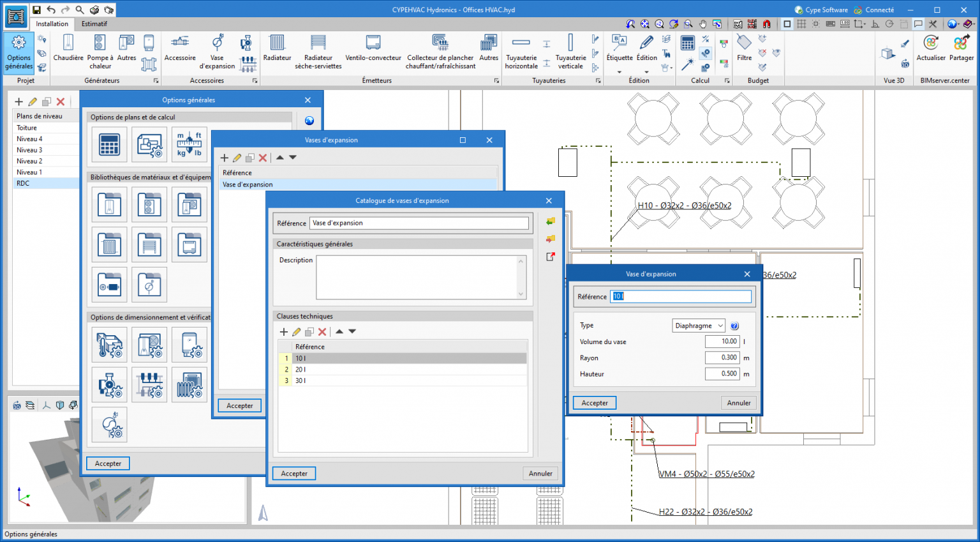Screen dimensions: 980x542
Task: Select Collecteur de plancher chauffant/rafraîchissant
Action: [x=440, y=52]
